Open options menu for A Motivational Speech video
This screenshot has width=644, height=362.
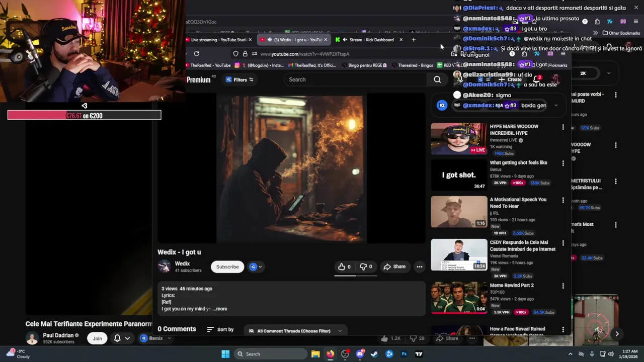click(x=563, y=200)
